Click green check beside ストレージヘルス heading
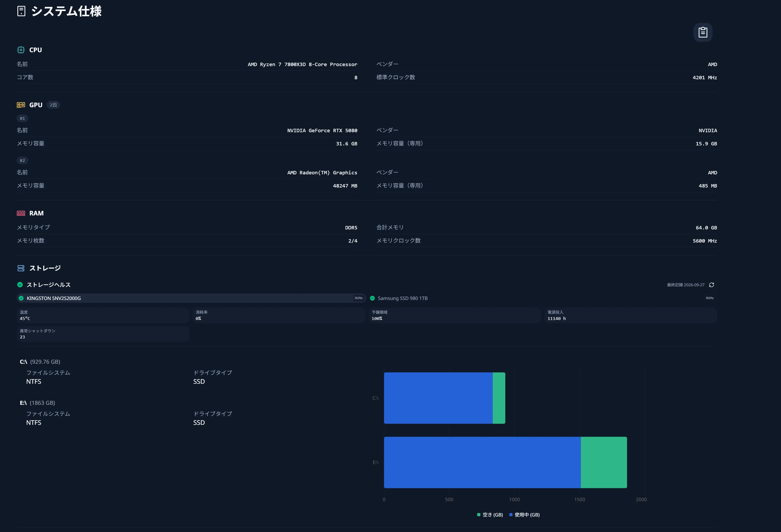781x532 pixels. pyautogui.click(x=20, y=285)
